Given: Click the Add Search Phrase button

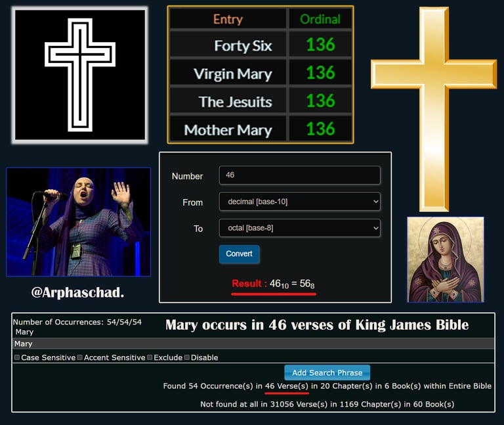Looking at the screenshot, I should (x=327, y=372).
